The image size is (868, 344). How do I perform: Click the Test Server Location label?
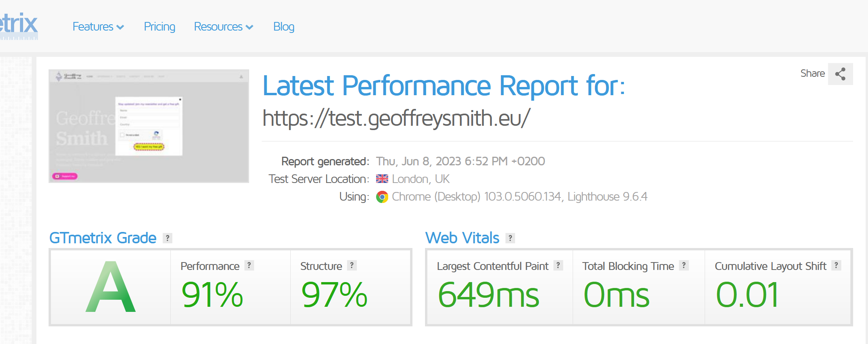pyautogui.click(x=319, y=179)
